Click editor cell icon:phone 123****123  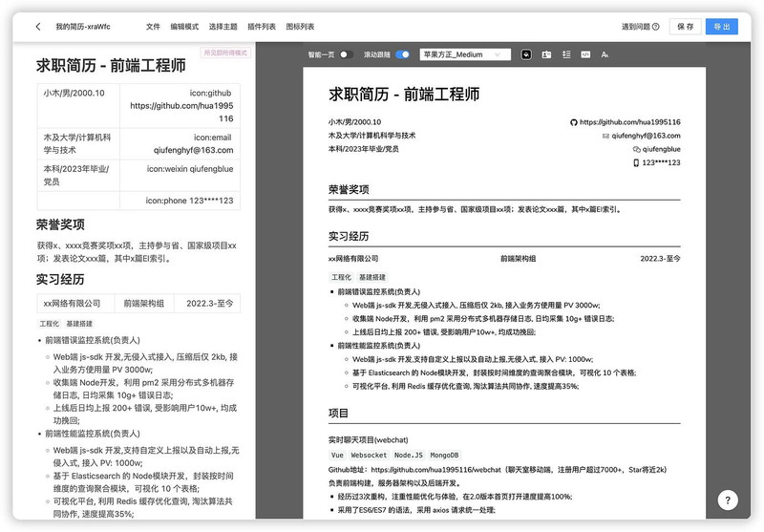180,201
